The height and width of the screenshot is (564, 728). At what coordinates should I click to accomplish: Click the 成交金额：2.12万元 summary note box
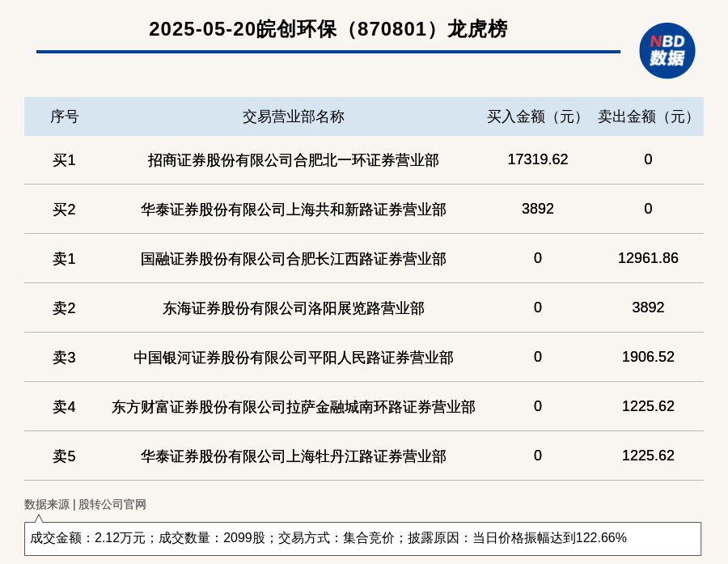362,538
